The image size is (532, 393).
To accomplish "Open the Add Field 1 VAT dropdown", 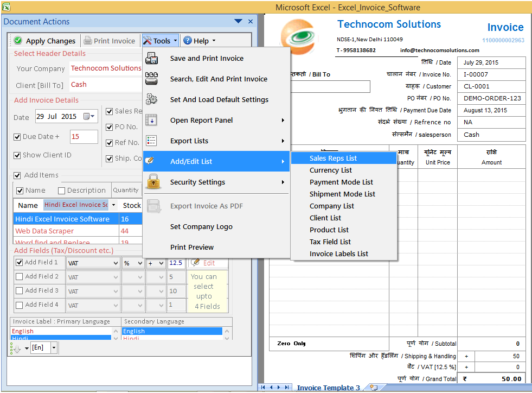I will pos(116,263).
